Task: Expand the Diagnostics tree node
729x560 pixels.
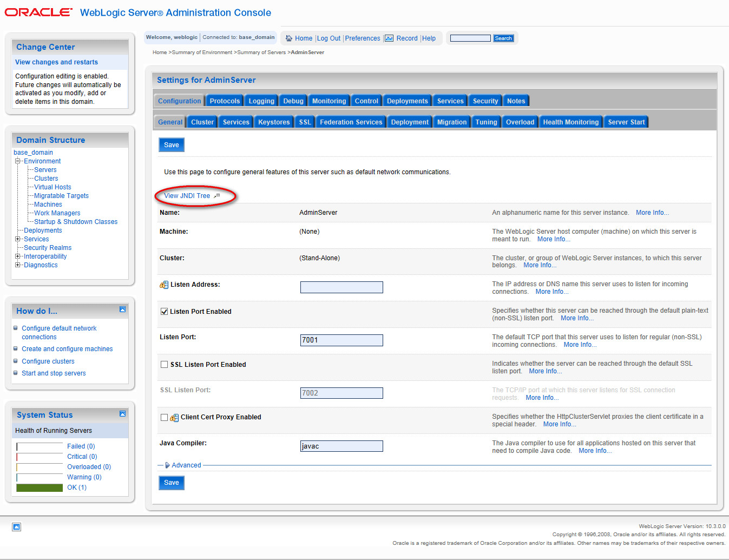Action: [17, 265]
